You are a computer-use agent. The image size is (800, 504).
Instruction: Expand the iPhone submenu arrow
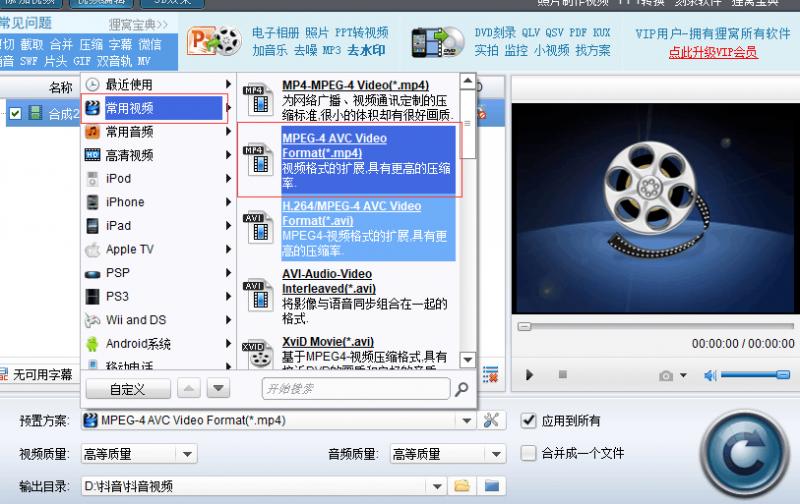coord(228,202)
